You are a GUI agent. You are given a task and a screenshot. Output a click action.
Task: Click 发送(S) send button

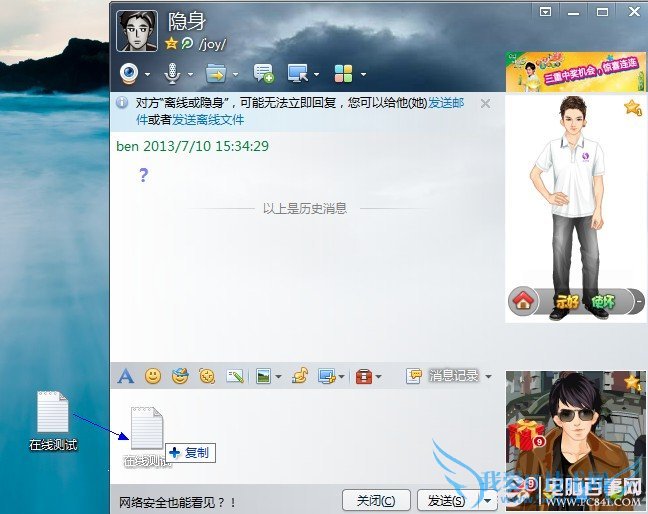(448, 501)
